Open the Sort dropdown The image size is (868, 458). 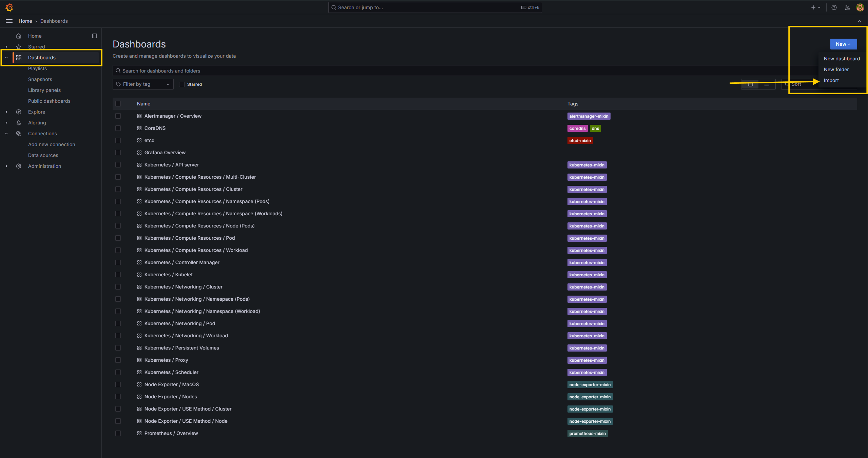click(x=801, y=84)
